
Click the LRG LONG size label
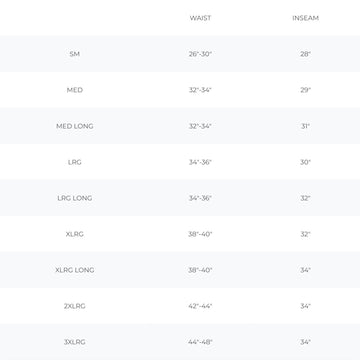point(75,198)
